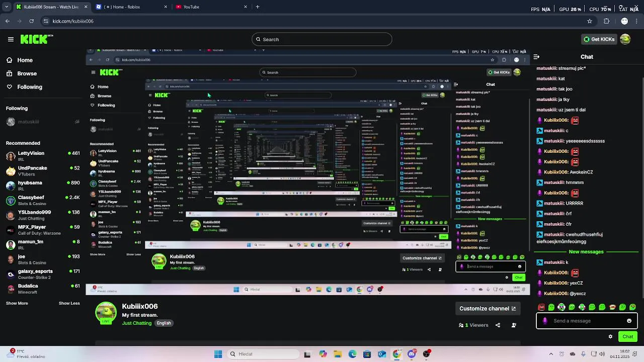The width and height of the screenshot is (644, 362).
Task: Click the English language tag
Action: (164, 323)
